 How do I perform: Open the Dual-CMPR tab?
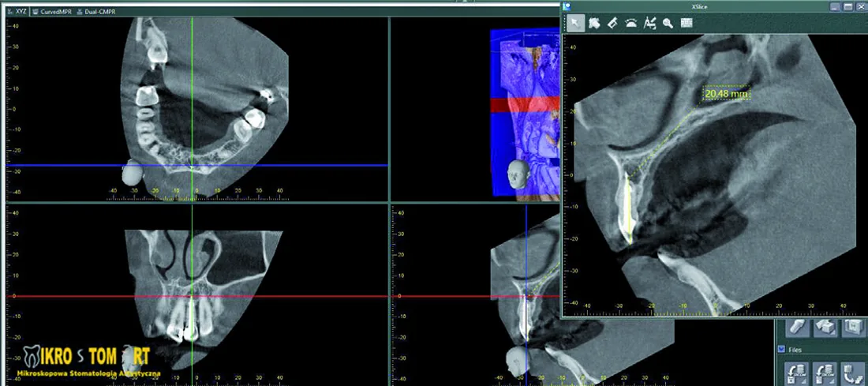tap(95, 12)
